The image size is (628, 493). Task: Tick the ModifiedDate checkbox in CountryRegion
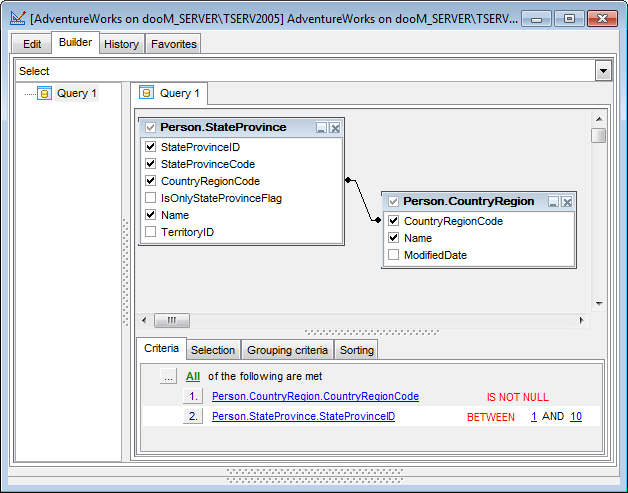pyautogui.click(x=394, y=255)
